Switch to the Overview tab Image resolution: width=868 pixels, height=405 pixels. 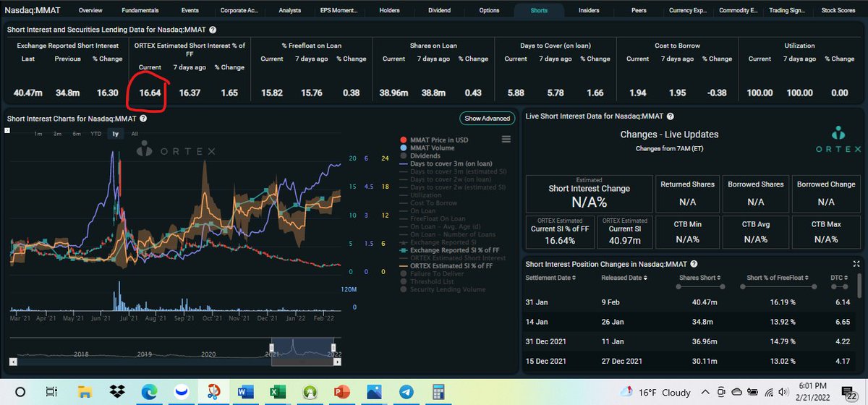tap(90, 11)
